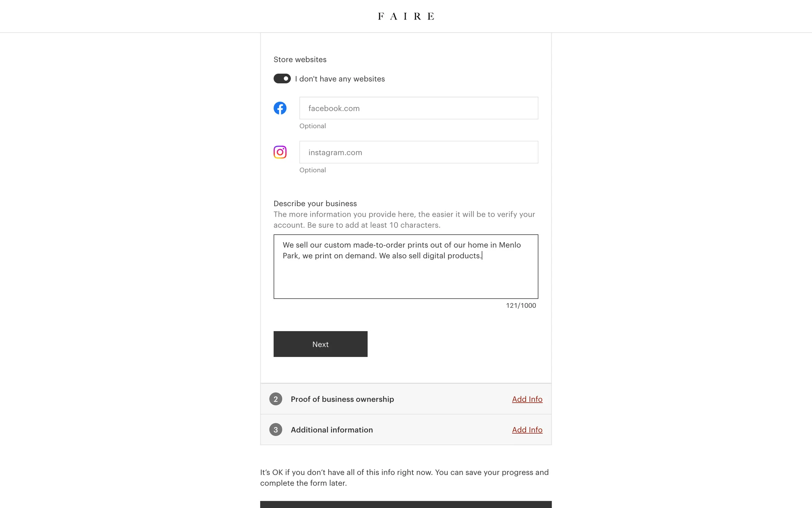This screenshot has width=812, height=508.
Task: Focus the facebook.com input field
Action: (x=419, y=108)
